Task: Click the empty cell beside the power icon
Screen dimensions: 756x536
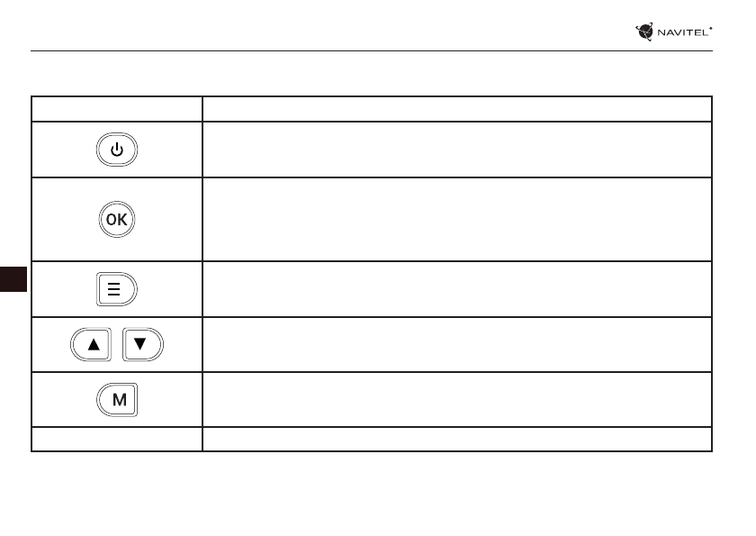Action: click(x=457, y=150)
